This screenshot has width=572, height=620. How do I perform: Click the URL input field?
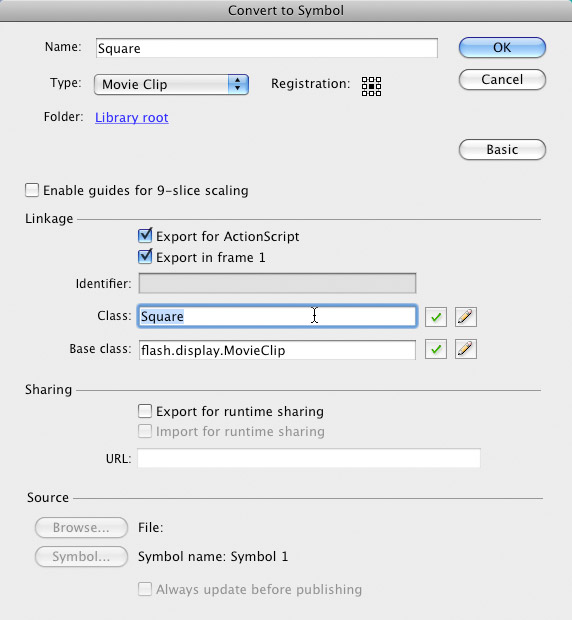(309, 458)
